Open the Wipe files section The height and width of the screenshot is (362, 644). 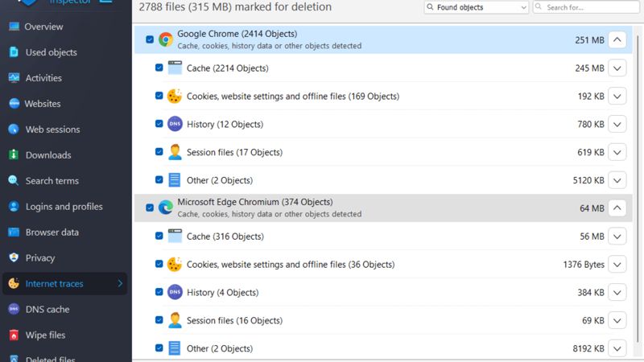pyautogui.click(x=45, y=335)
